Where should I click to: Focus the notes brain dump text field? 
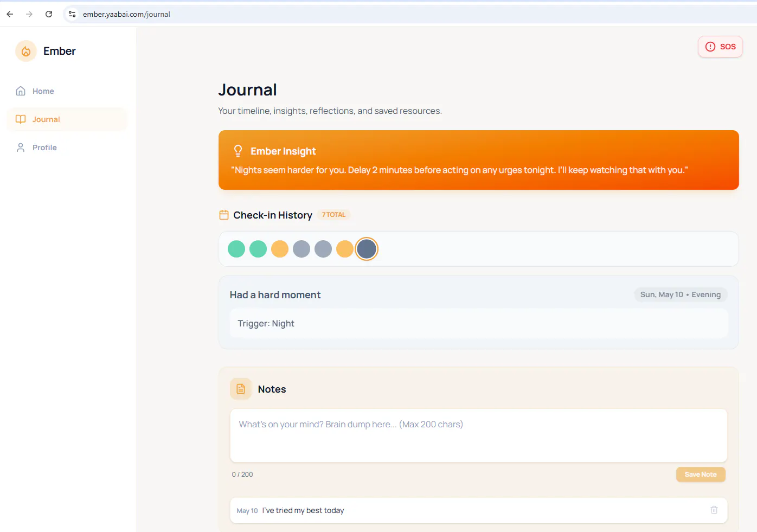[x=479, y=435]
